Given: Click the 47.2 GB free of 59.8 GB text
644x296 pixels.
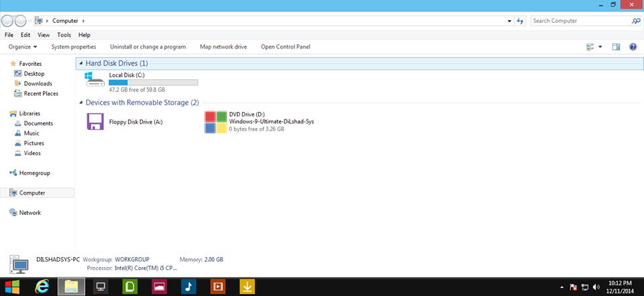Looking at the screenshot, I should pos(137,90).
